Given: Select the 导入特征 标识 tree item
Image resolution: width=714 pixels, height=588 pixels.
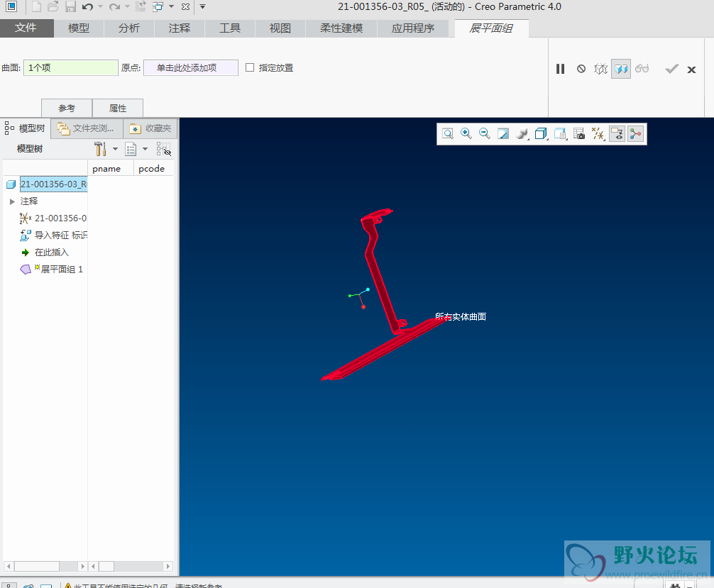Looking at the screenshot, I should click(53, 235).
